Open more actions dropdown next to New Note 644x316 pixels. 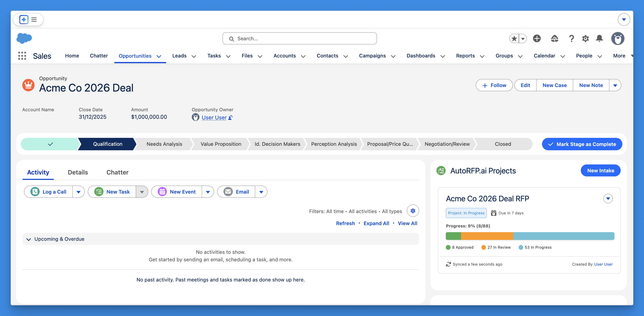615,85
